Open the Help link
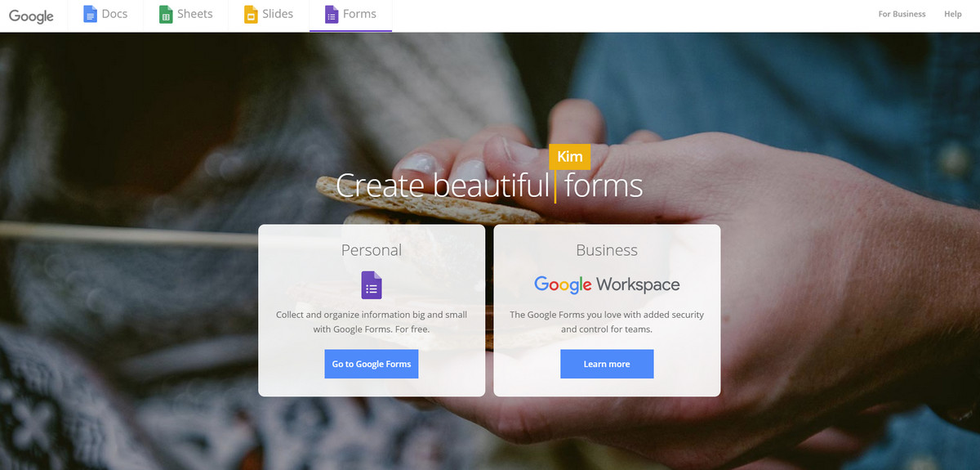980x470 pixels. coord(953,14)
